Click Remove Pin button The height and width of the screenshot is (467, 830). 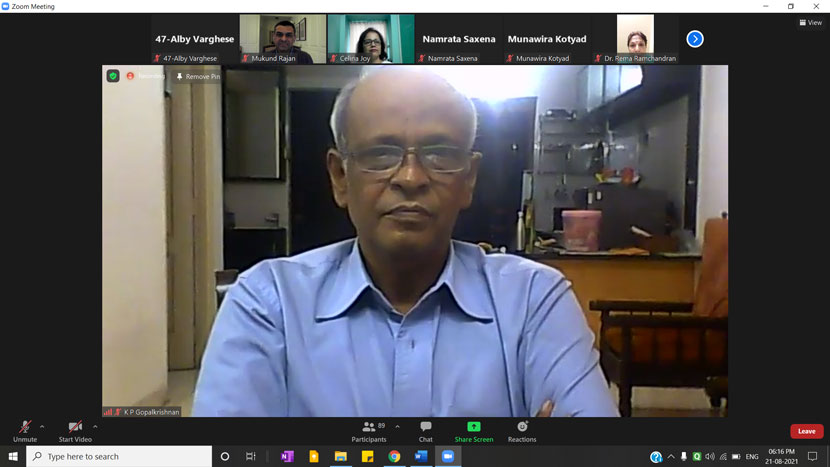(198, 76)
